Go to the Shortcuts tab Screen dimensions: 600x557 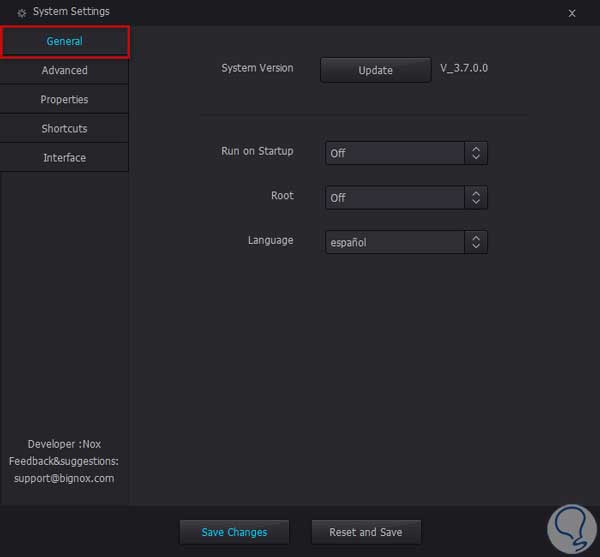64,129
